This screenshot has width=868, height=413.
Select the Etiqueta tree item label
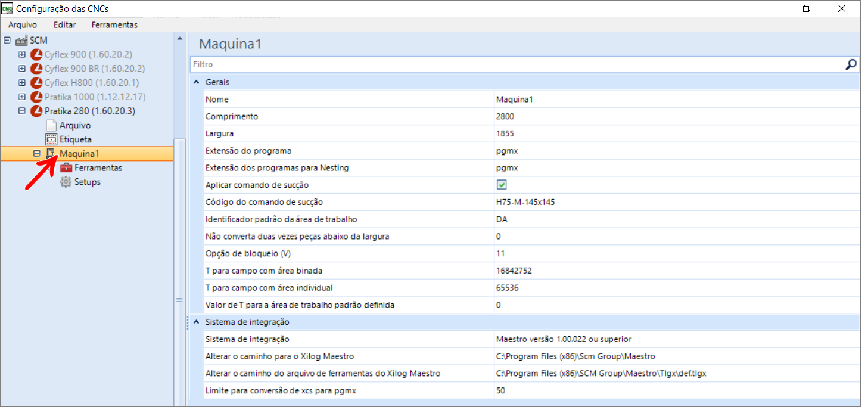click(76, 139)
